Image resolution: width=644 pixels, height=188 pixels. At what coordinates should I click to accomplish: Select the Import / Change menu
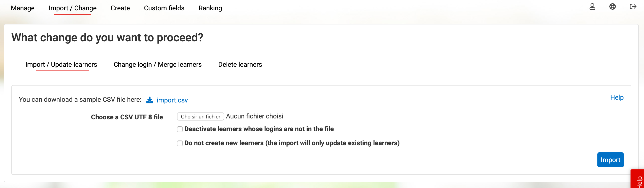72,8
